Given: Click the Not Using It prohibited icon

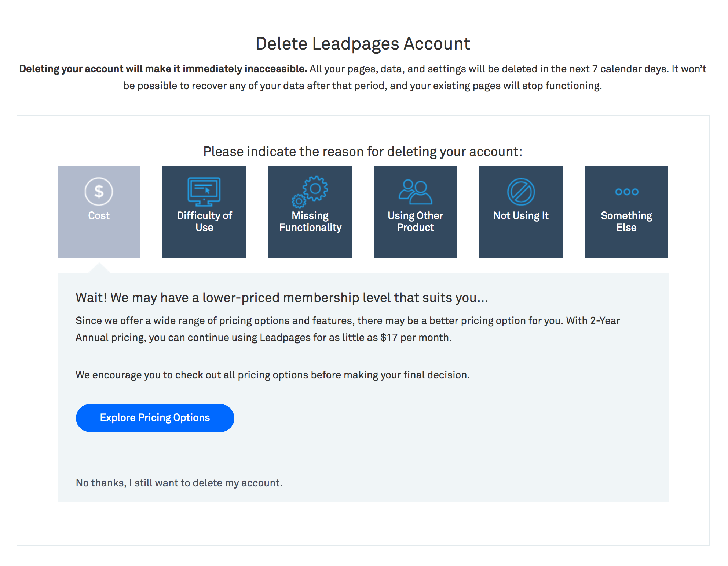Looking at the screenshot, I should 521,192.
